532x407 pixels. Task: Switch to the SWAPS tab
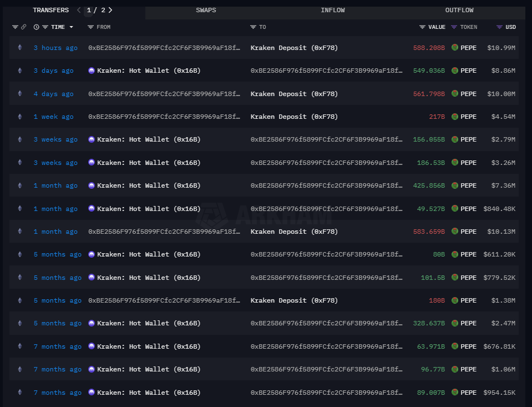tap(206, 10)
